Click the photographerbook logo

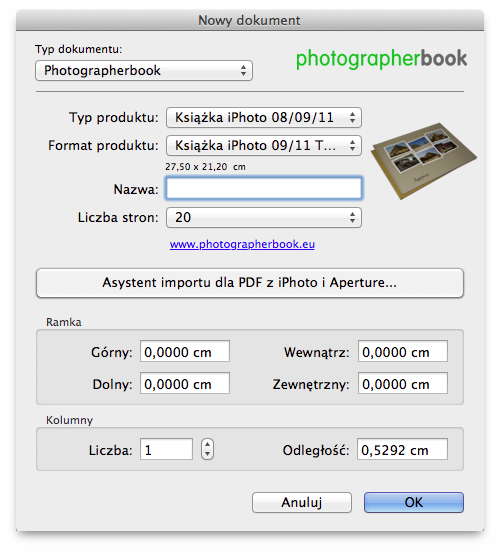pyautogui.click(x=382, y=59)
